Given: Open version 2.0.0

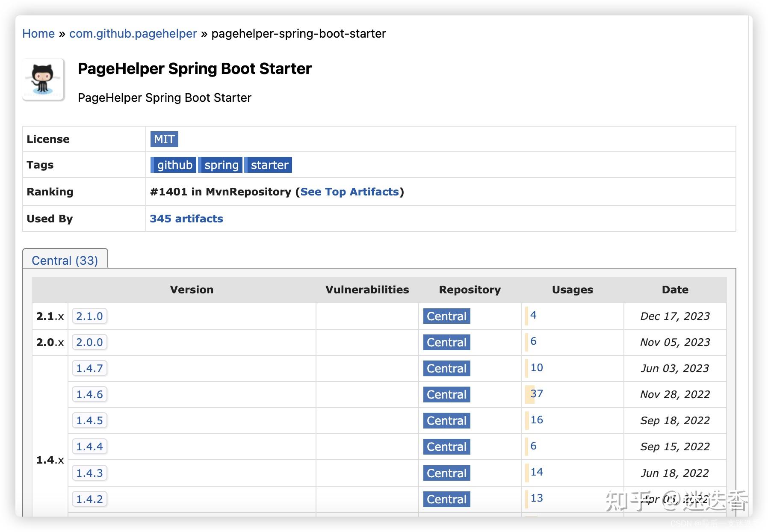Looking at the screenshot, I should 89,342.
